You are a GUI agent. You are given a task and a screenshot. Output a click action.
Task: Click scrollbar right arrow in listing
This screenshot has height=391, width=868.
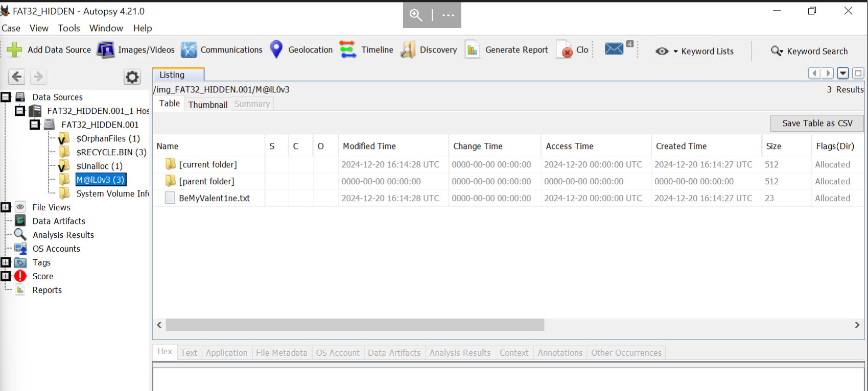(x=857, y=325)
